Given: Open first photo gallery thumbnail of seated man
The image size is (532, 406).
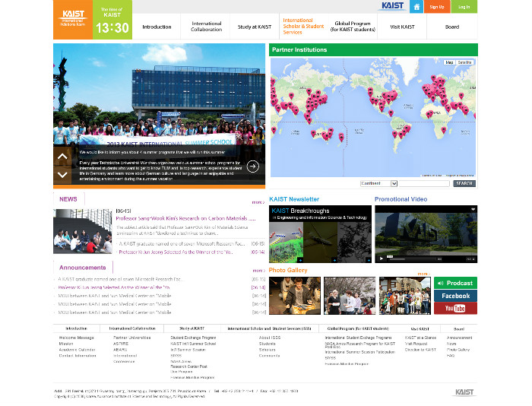Looking at the screenshot, I should click(295, 296).
